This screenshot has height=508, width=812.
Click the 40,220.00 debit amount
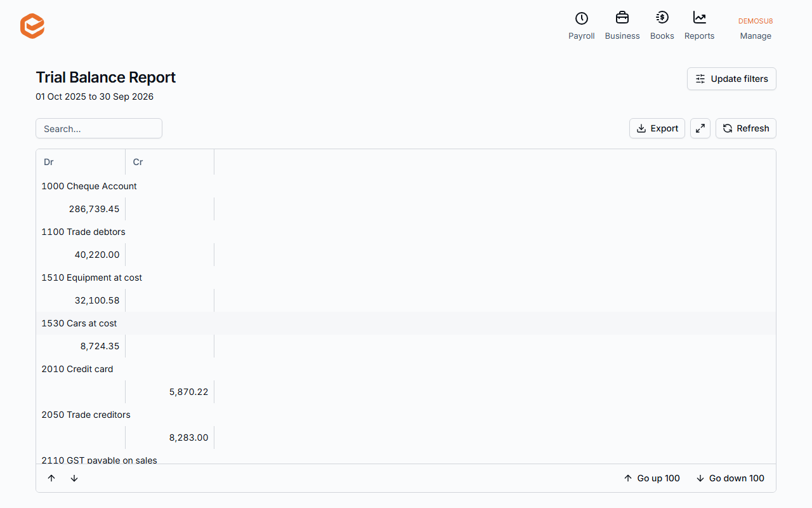coord(97,255)
